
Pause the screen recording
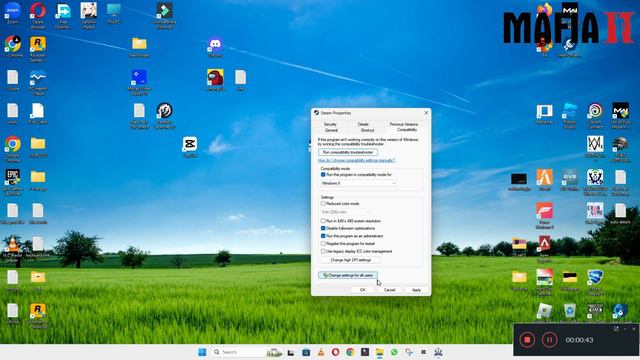[549, 340]
